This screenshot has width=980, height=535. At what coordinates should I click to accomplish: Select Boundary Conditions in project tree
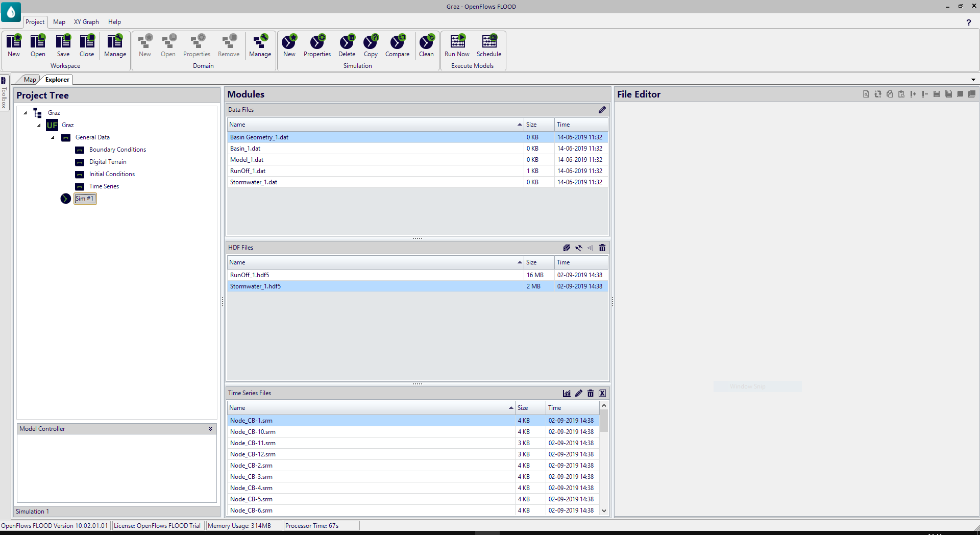point(117,150)
